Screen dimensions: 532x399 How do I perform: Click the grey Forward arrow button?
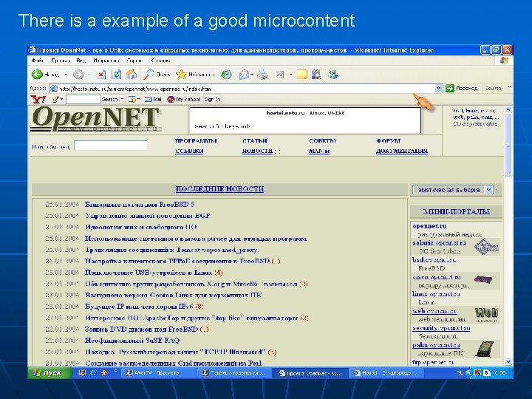(x=78, y=75)
